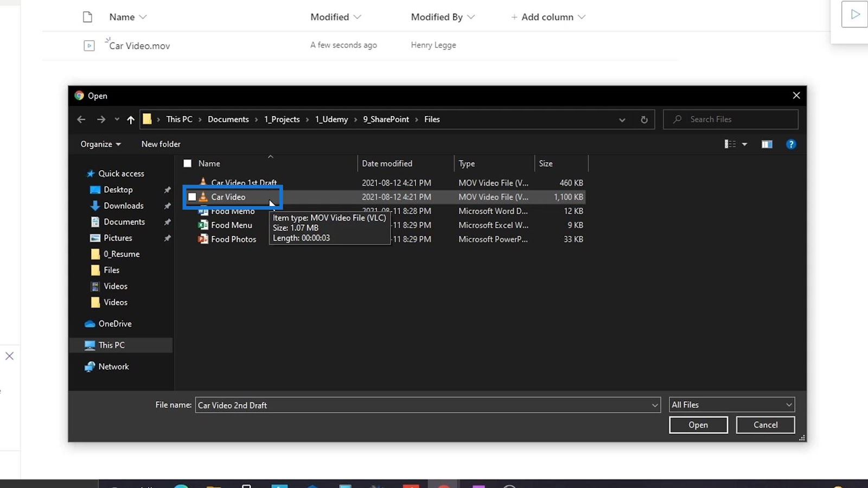Click the Network icon in sidebar
Viewport: 868px width, 488px height.
coord(90,367)
